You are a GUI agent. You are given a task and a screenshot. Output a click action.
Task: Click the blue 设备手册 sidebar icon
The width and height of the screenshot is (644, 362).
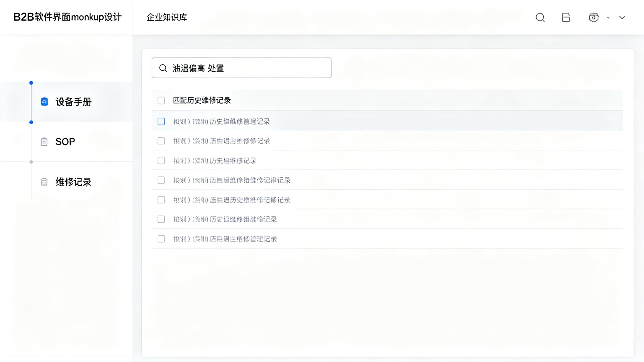coord(44,101)
